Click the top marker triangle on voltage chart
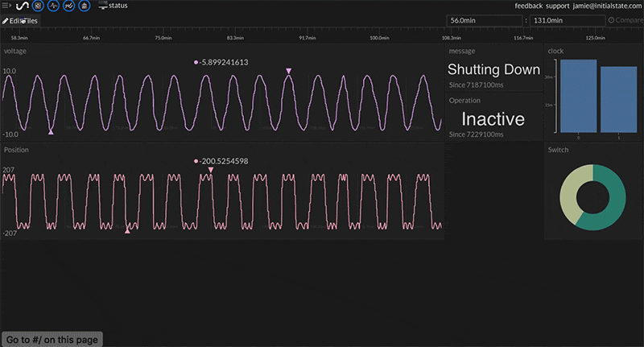The height and width of the screenshot is (347, 644). [288, 72]
